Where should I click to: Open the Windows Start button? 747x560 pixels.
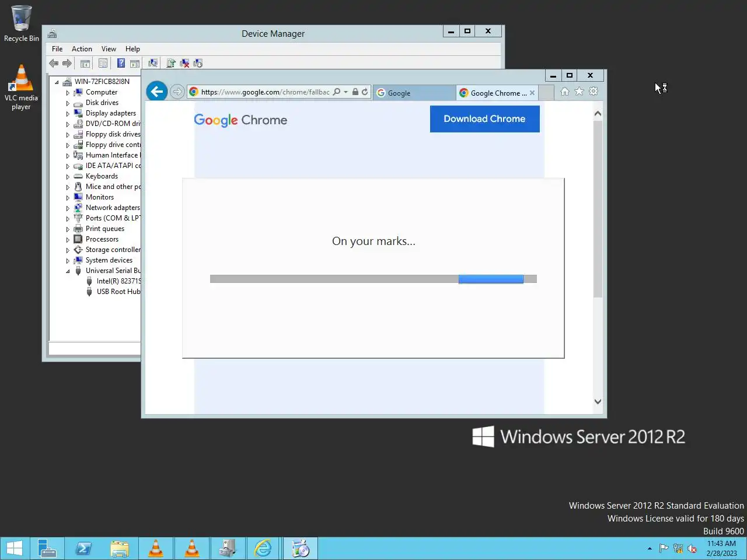[x=14, y=548]
